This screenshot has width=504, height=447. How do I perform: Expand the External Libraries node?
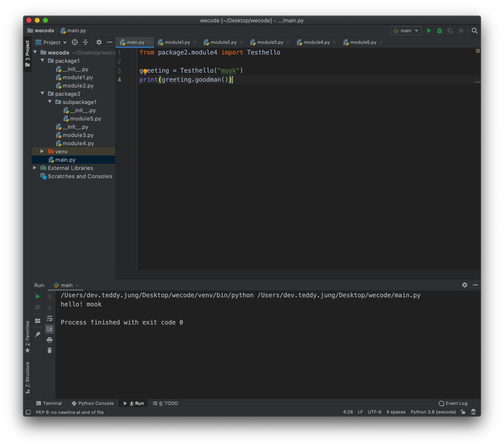[x=35, y=168]
